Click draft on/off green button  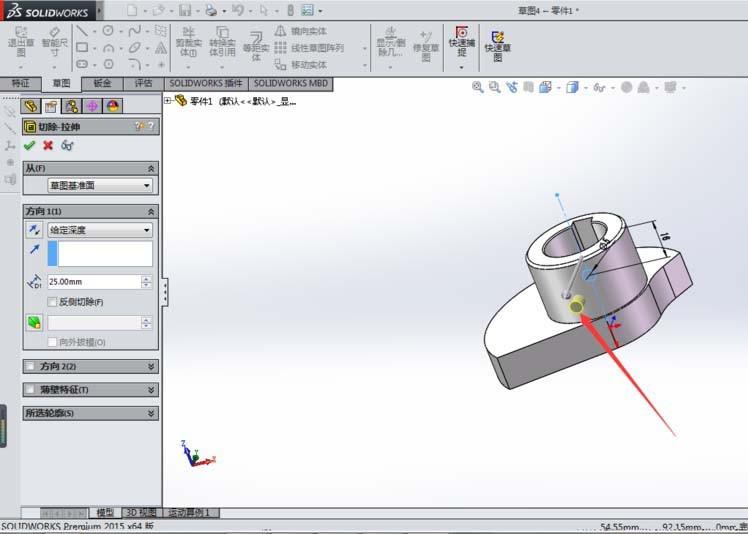tap(34, 323)
